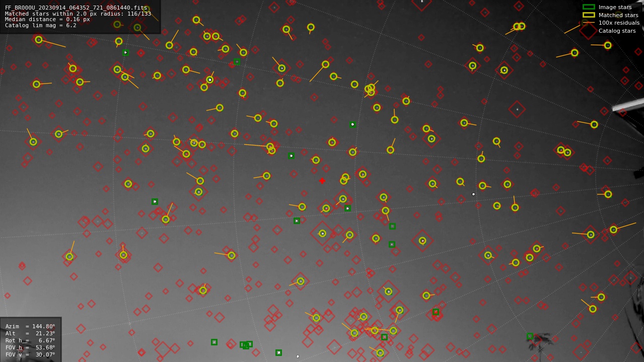Click the 100x residuals legend line

(x=589, y=23)
